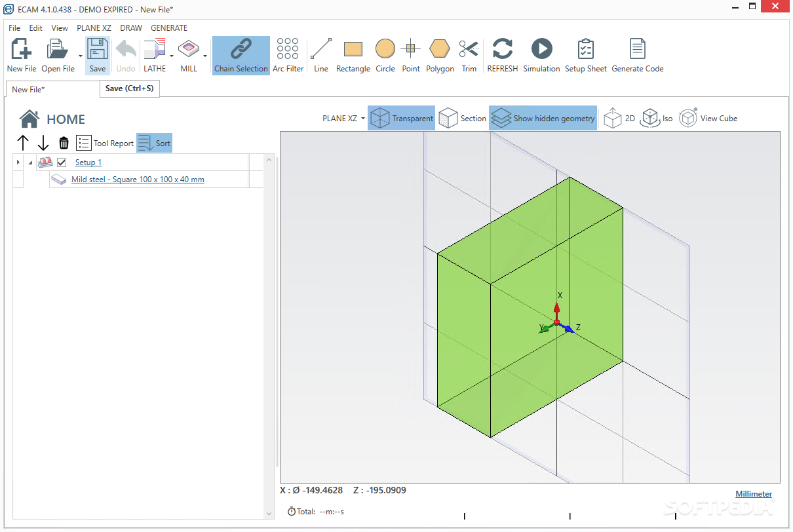Open the GENERATE menu
Viewport: 793px width, 532px height.
click(x=169, y=28)
